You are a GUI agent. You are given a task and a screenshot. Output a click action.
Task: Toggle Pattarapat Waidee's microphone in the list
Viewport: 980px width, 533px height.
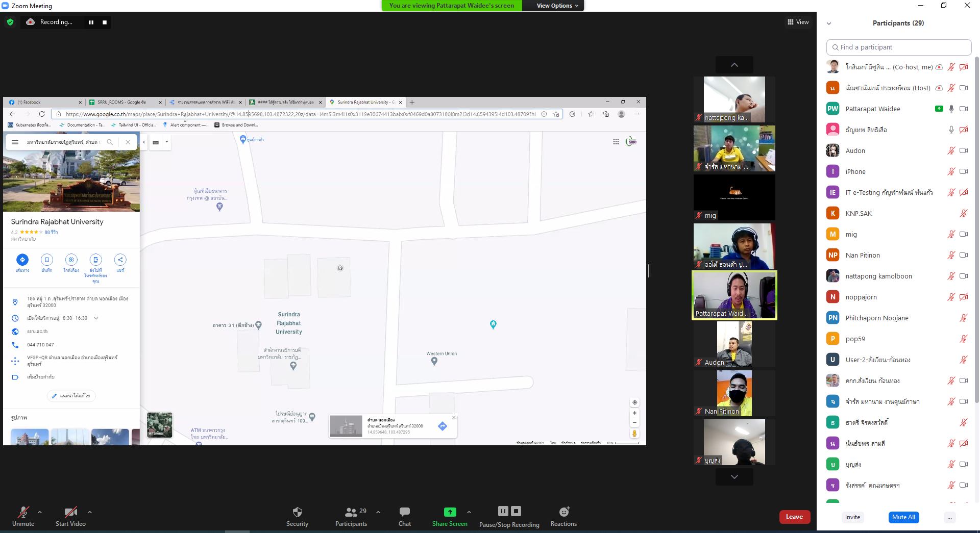(x=951, y=109)
